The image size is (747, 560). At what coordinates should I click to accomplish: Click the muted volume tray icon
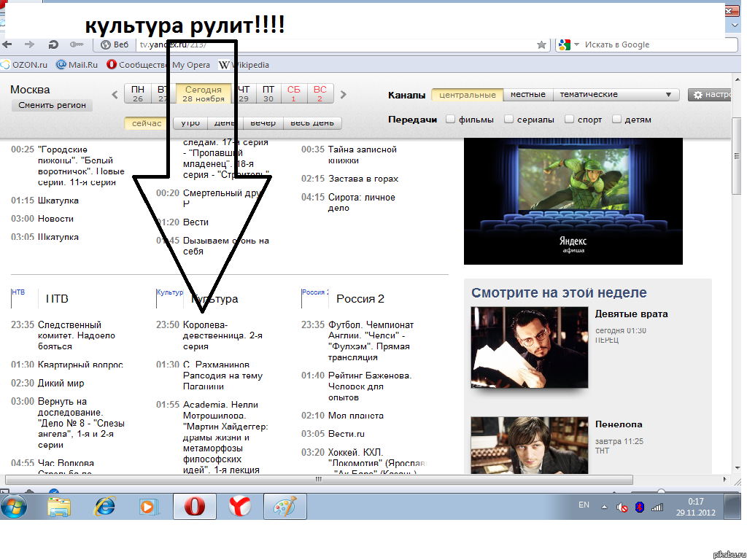(x=622, y=507)
